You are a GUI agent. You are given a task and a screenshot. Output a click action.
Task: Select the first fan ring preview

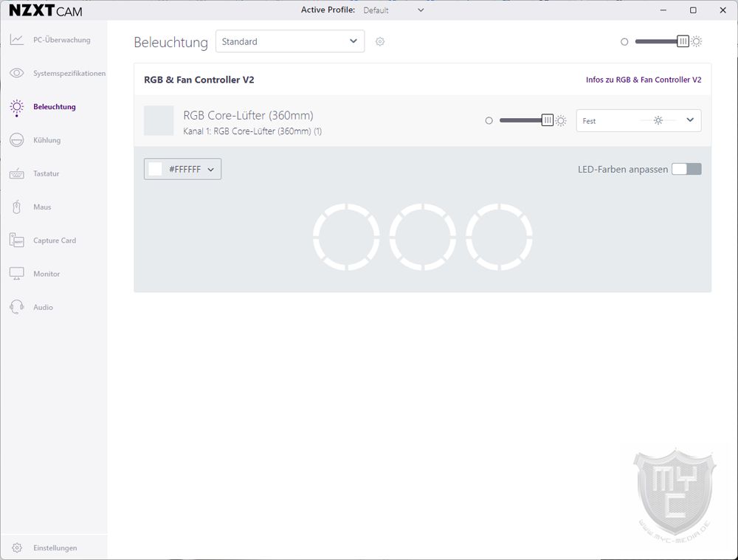pos(346,237)
